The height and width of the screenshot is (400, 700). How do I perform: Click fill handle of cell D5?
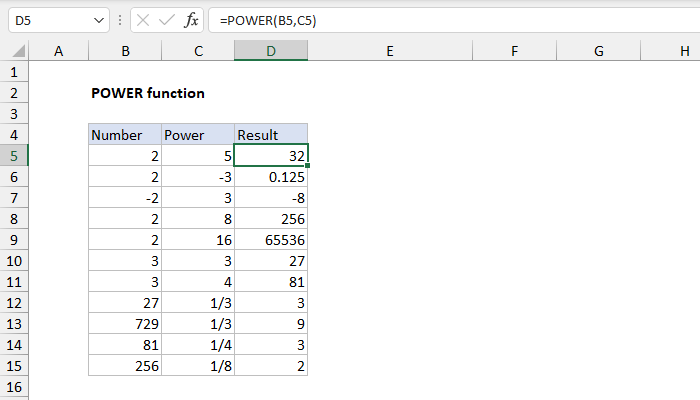308,166
